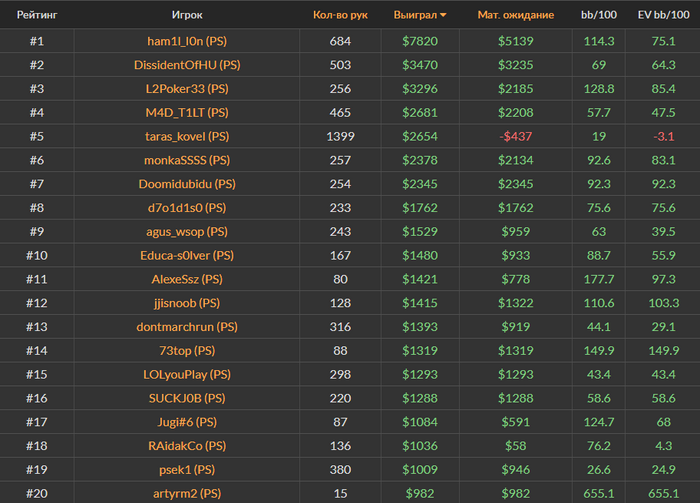700x503 pixels.
Task: Select L2Poker33 (PS) player name
Action: coord(187,89)
